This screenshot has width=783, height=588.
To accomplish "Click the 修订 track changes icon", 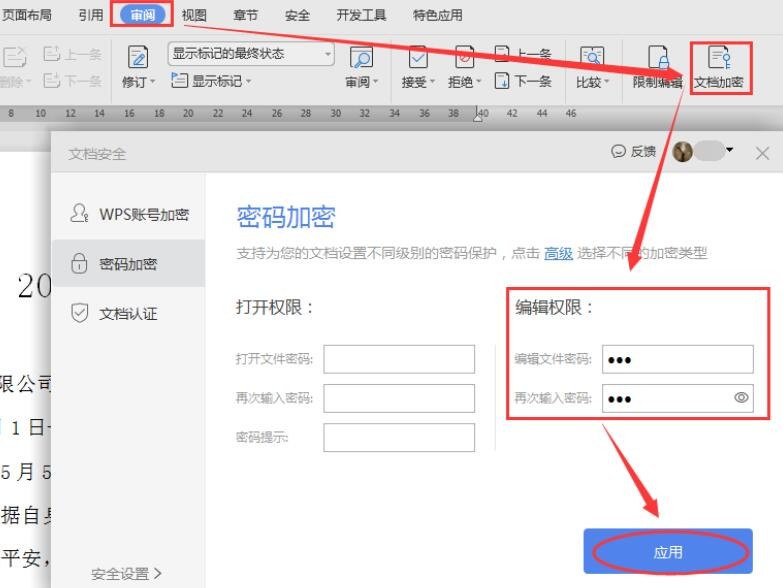I will point(138,57).
